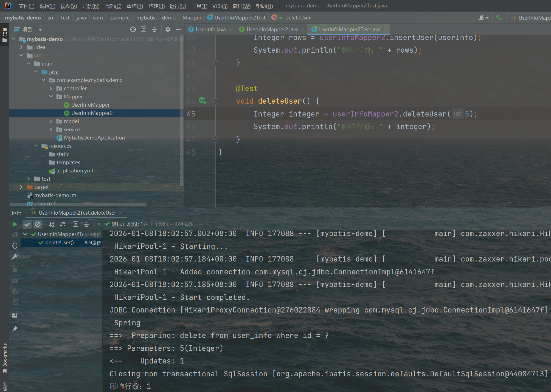The width and height of the screenshot is (551, 392).
Task: Click the run gutter icon beside deleteUser
Action: [203, 101]
